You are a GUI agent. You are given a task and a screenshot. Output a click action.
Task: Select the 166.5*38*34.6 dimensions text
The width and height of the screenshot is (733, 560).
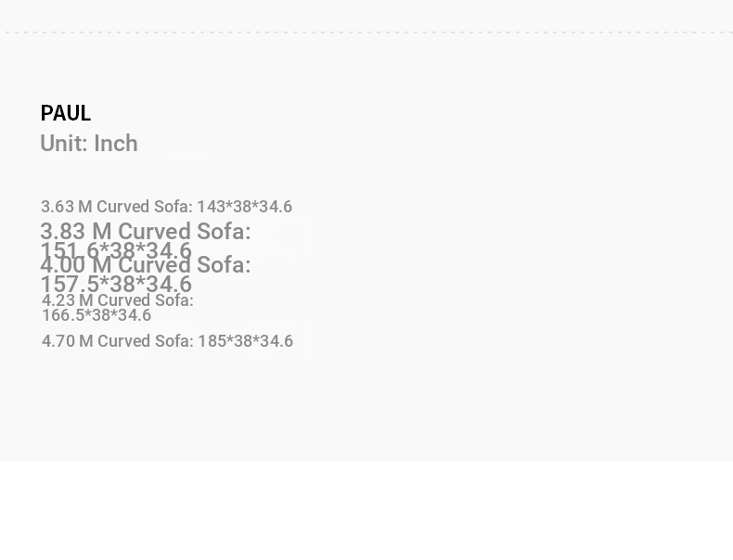click(96, 315)
